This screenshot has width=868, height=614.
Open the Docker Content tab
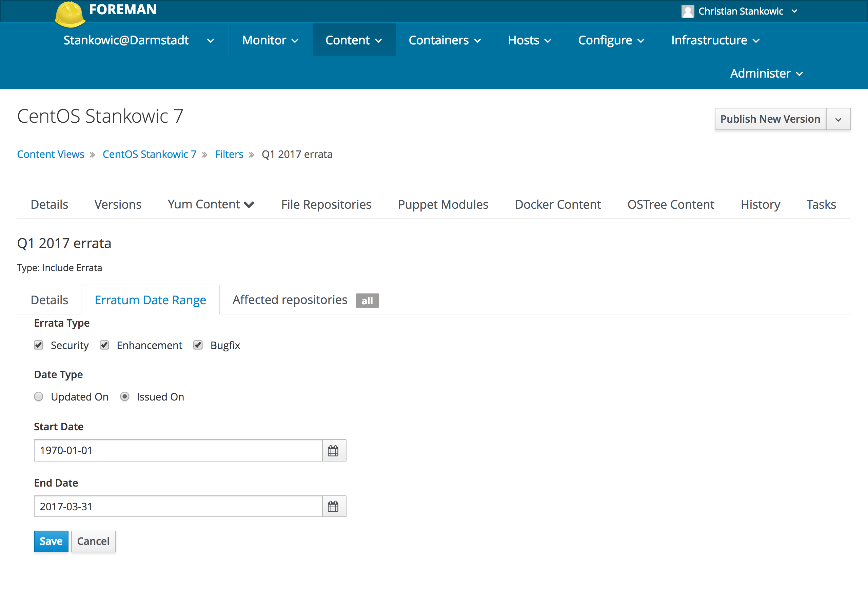pos(557,204)
